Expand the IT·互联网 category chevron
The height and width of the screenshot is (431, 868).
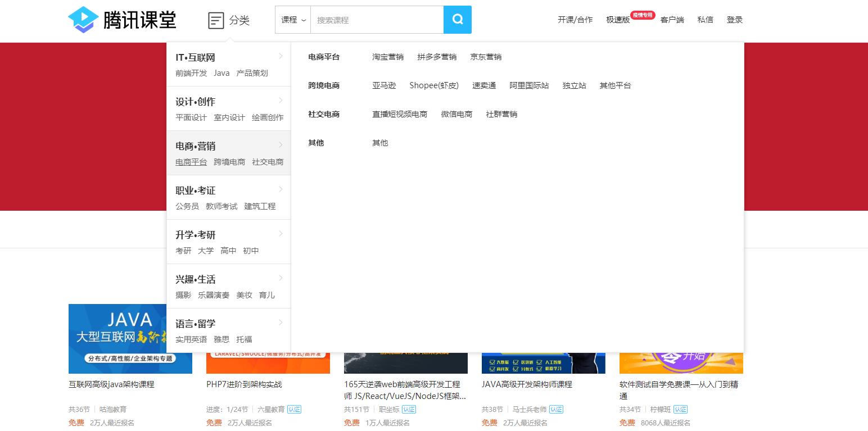pos(281,56)
